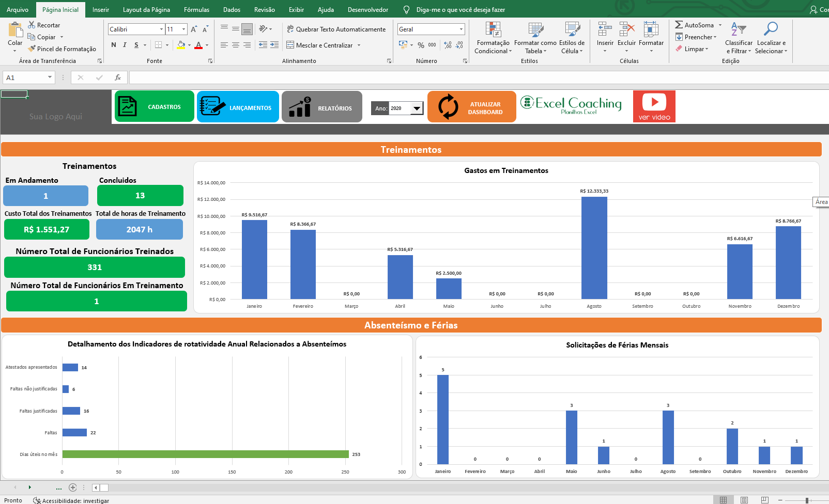Select the Pincel de Formatação tool

pyautogui.click(x=62, y=49)
